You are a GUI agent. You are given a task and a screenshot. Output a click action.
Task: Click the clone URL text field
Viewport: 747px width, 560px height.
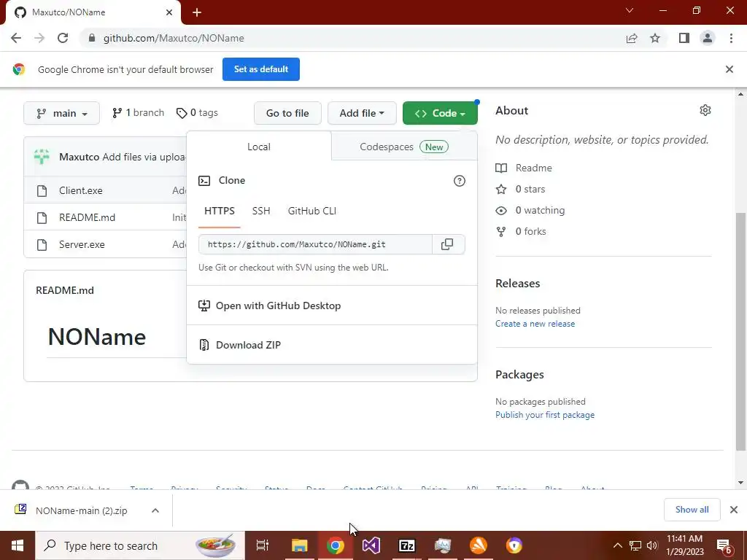click(x=315, y=244)
